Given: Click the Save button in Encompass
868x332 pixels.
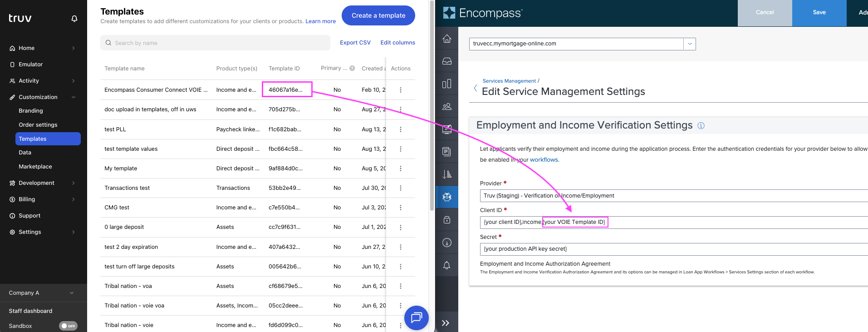Looking at the screenshot, I should pos(819,13).
